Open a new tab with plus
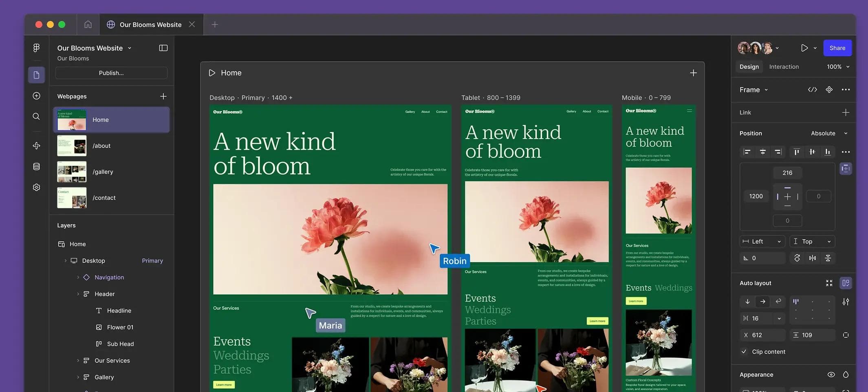868x392 pixels. 215,24
